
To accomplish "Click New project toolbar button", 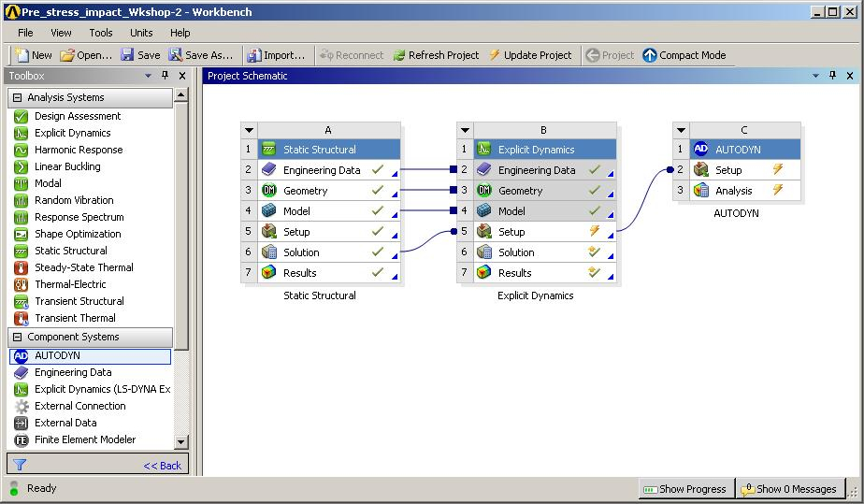I will pyautogui.click(x=34, y=55).
